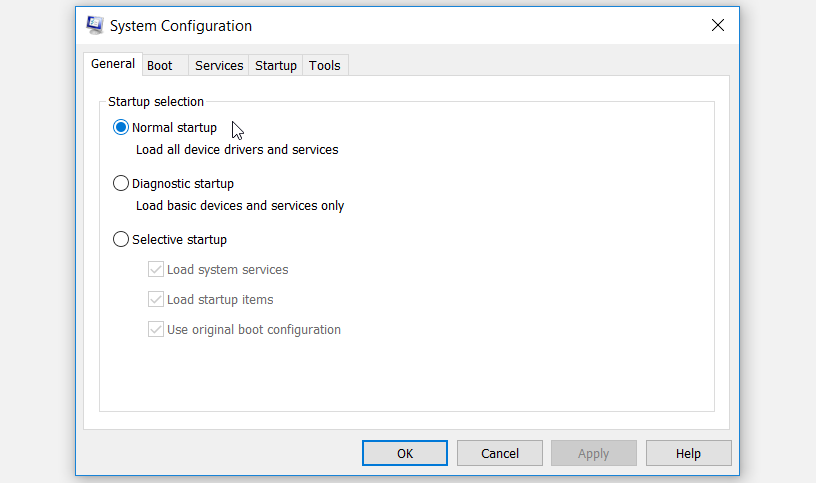Click the Cancel button
This screenshot has height=483, width=816.
click(500, 453)
